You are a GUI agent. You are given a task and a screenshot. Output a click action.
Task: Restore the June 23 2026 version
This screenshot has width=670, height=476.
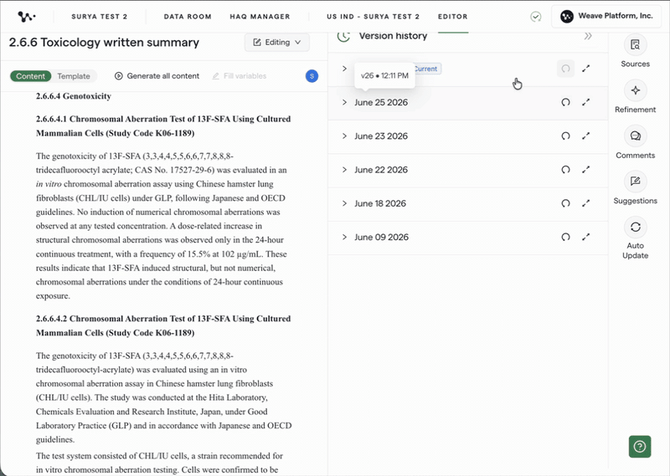tap(565, 136)
